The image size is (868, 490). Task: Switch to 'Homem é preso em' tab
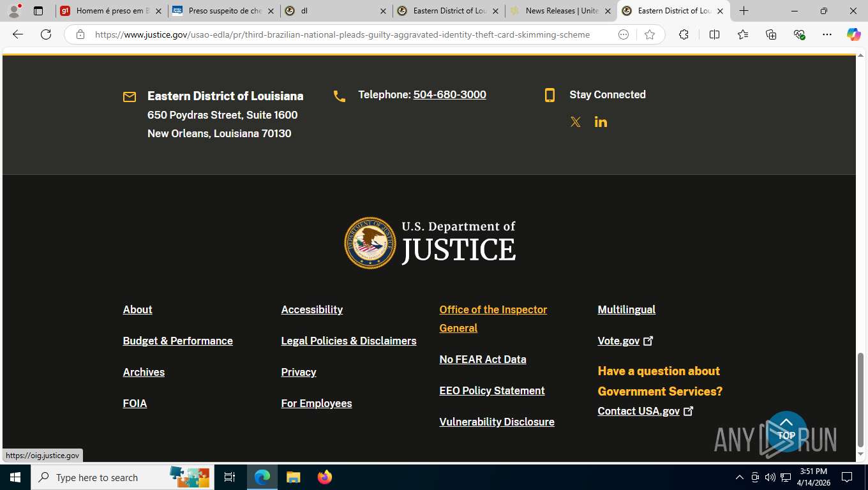click(x=112, y=11)
